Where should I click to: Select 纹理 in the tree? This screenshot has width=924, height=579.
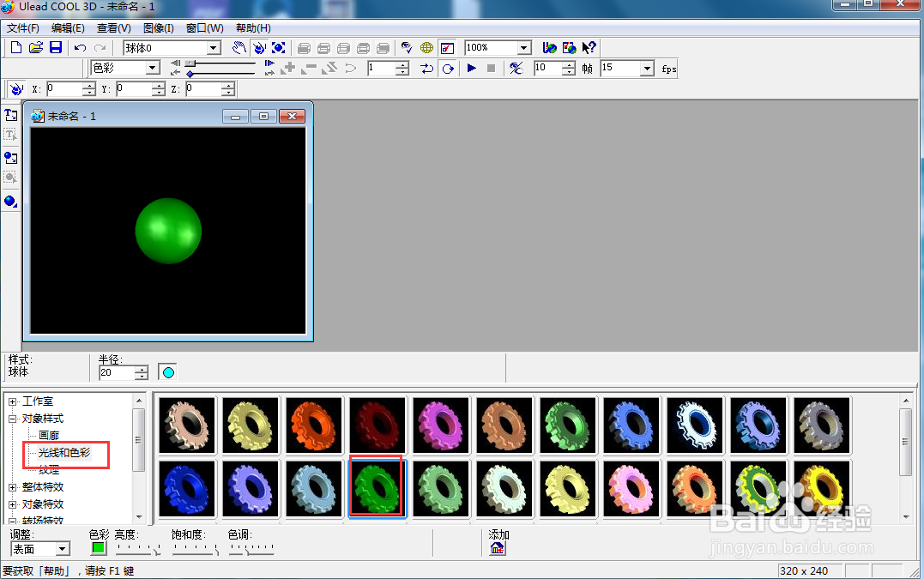[x=49, y=470]
